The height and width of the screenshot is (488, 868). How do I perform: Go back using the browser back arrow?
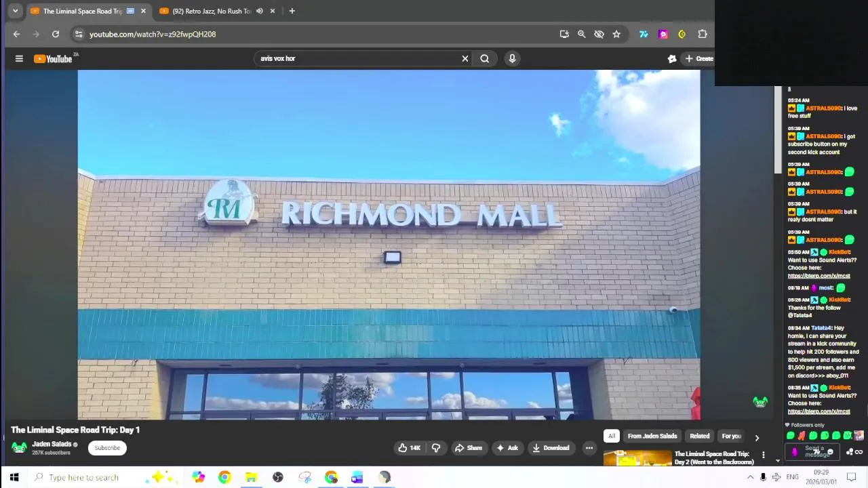(x=17, y=35)
